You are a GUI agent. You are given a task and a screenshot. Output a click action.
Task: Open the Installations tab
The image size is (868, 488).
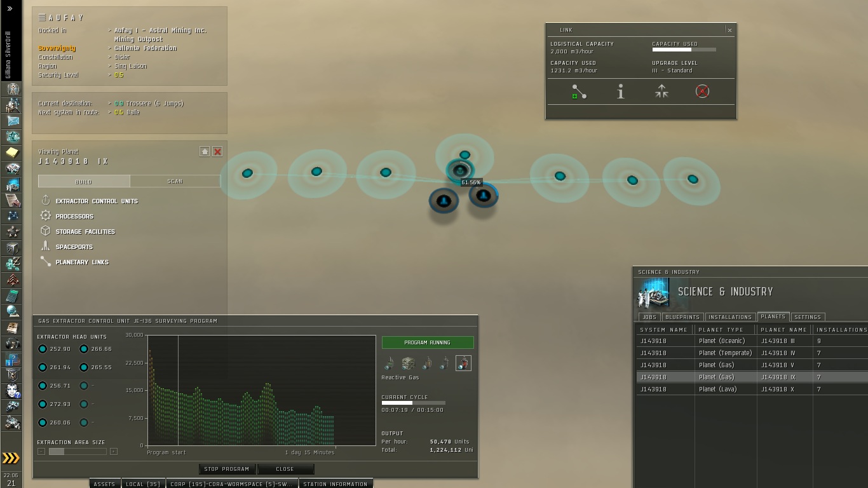730,316
